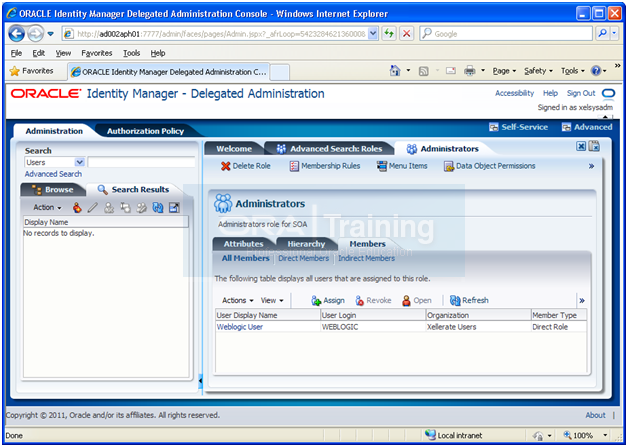
Task: Open the IE Safety dropdown menu
Action: 538,71
